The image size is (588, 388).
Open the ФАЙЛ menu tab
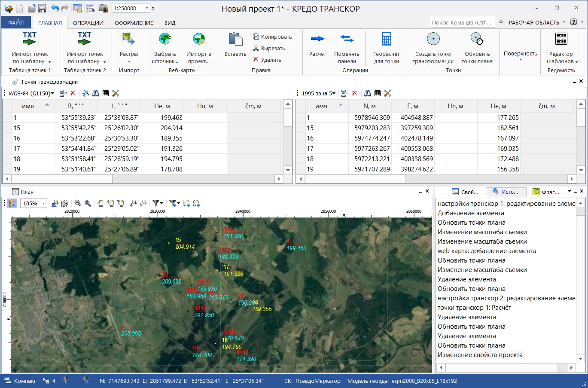[x=16, y=22]
